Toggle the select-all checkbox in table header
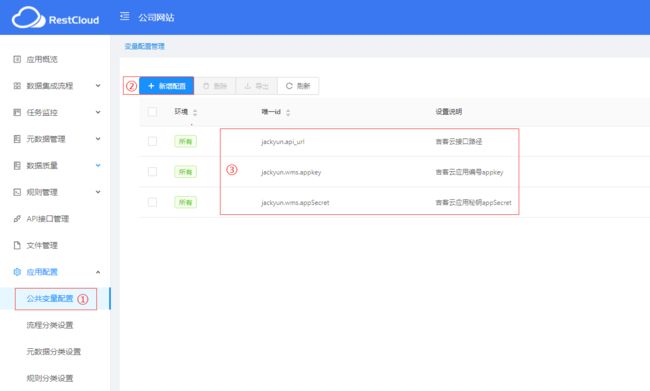The height and width of the screenshot is (391, 650). (152, 112)
